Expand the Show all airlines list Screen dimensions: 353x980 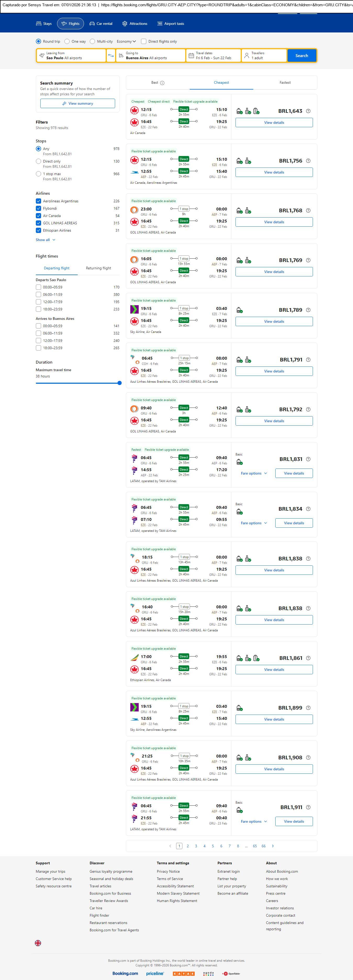pyautogui.click(x=45, y=240)
